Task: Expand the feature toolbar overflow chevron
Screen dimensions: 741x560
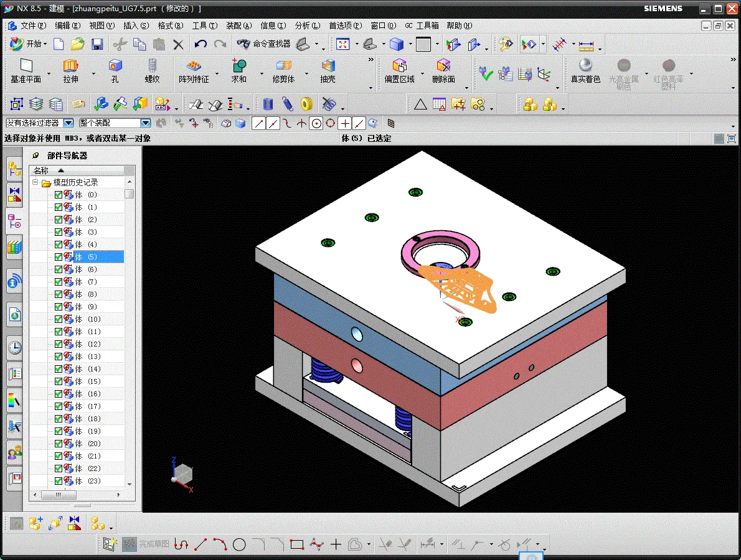Action: pos(371,60)
